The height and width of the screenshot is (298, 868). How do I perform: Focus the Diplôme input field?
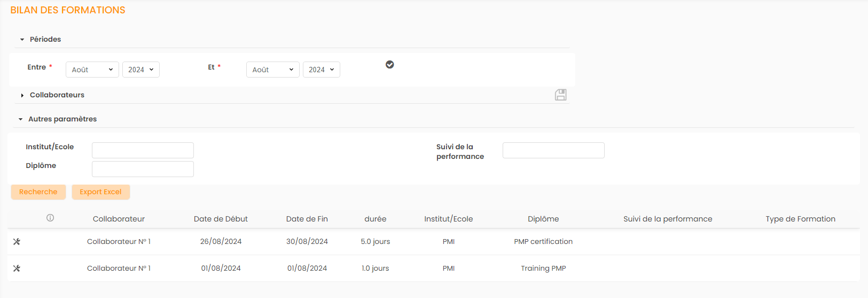pyautogui.click(x=143, y=169)
